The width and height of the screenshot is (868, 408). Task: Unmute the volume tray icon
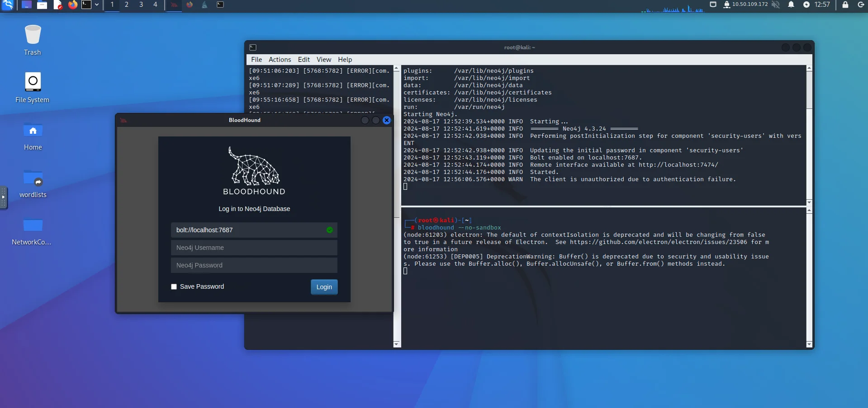[x=776, y=5]
